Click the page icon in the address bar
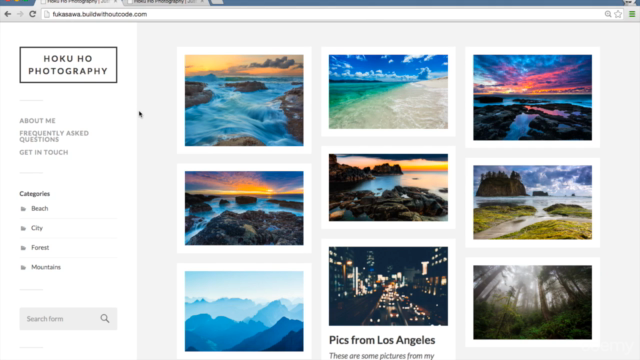The width and height of the screenshot is (640, 360). 47,14
